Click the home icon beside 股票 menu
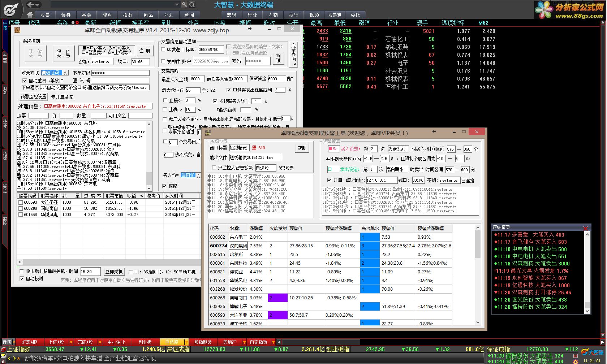 click(x=30, y=15)
